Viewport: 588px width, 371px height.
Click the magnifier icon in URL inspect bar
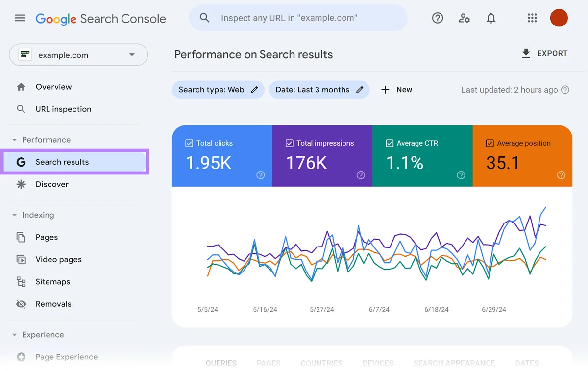pyautogui.click(x=205, y=18)
